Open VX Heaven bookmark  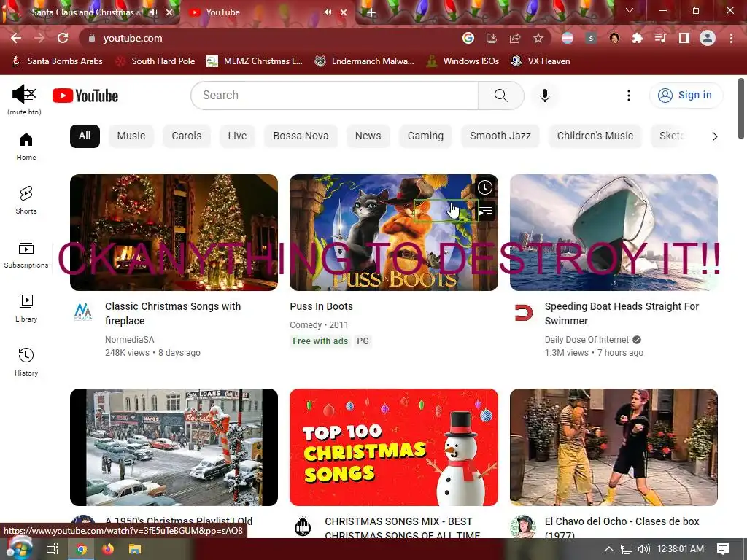tap(541, 61)
